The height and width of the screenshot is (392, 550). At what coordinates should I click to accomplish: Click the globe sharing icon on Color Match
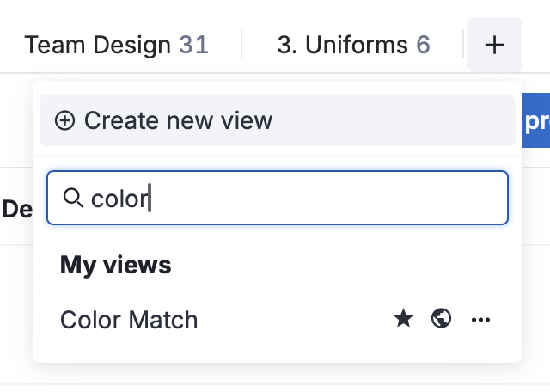click(x=442, y=320)
